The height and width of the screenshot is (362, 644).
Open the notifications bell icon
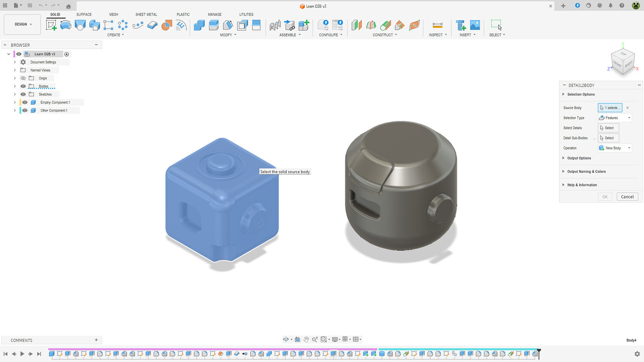[x=611, y=6]
